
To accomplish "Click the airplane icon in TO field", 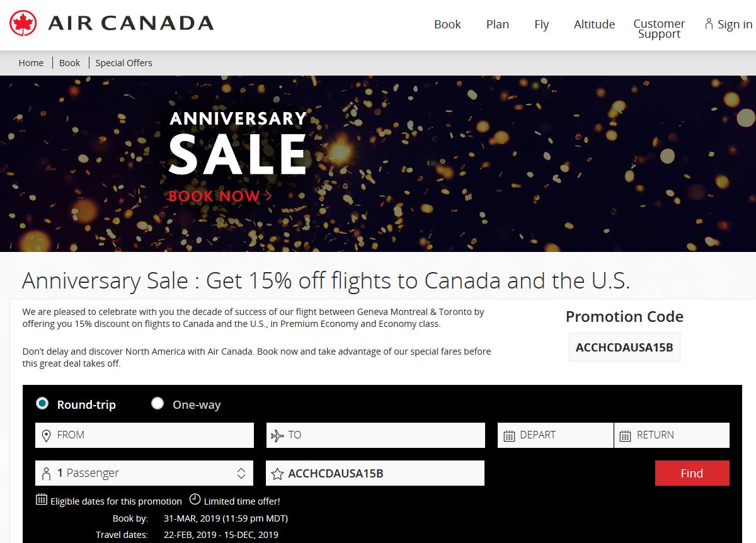I will [277, 435].
